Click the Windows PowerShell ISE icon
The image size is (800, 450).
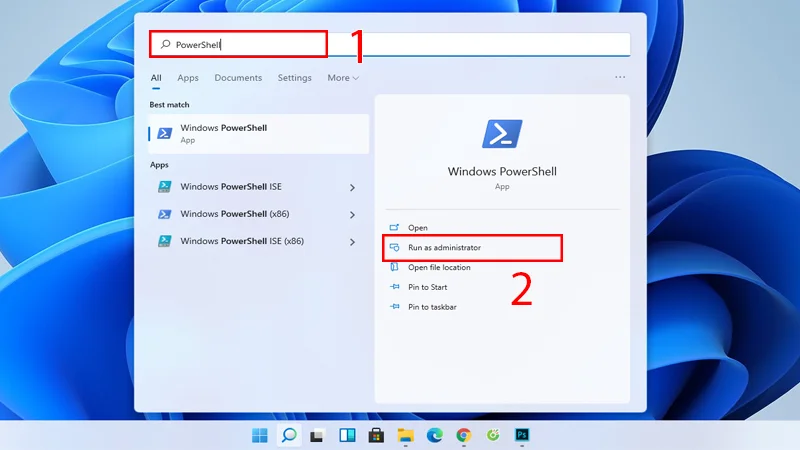click(x=164, y=187)
